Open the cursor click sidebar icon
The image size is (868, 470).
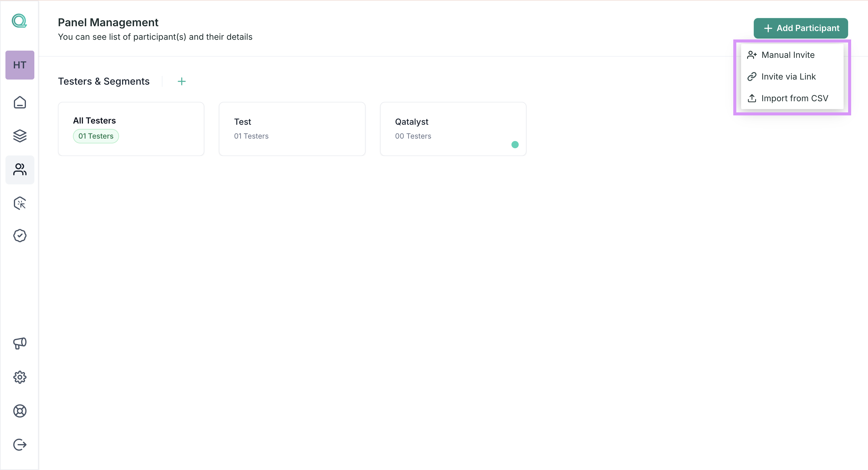click(x=20, y=203)
